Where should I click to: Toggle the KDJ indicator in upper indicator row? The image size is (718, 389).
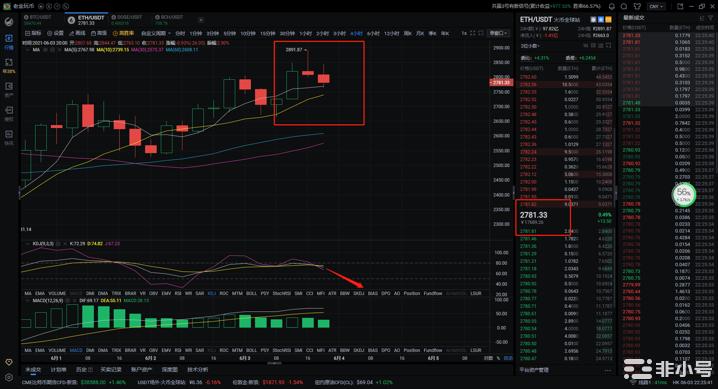tap(212, 293)
